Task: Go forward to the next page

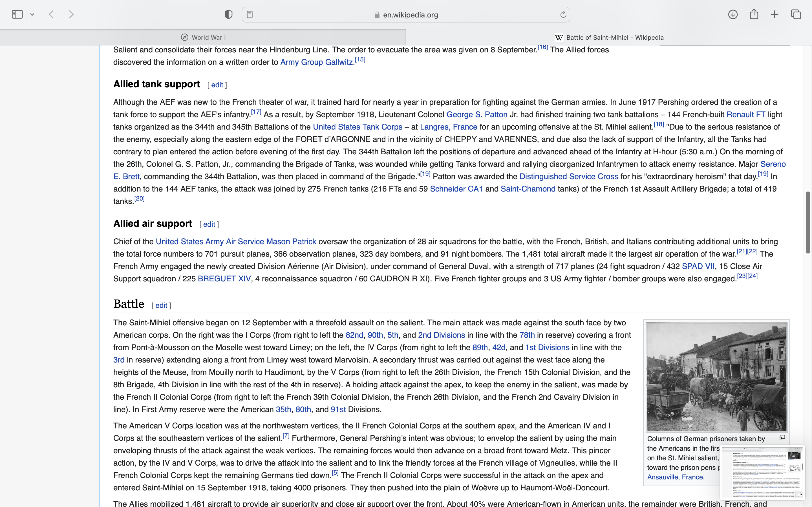Action: click(x=71, y=14)
